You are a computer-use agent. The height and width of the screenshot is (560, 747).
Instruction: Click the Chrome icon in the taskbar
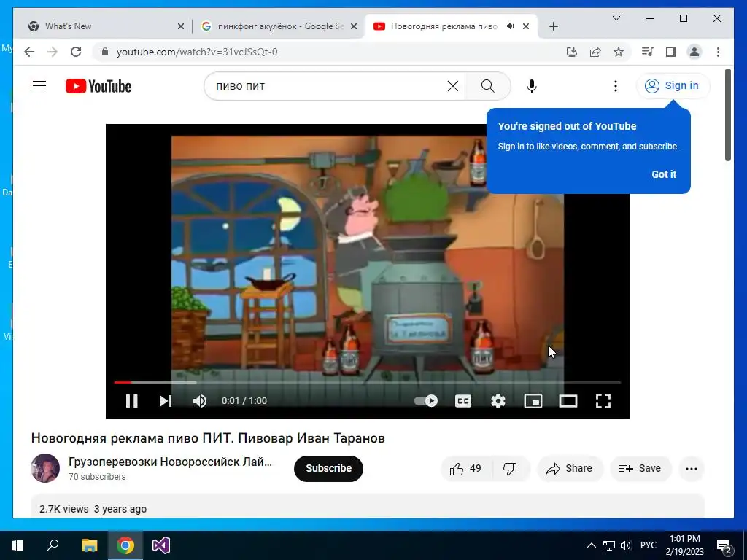coord(125,545)
